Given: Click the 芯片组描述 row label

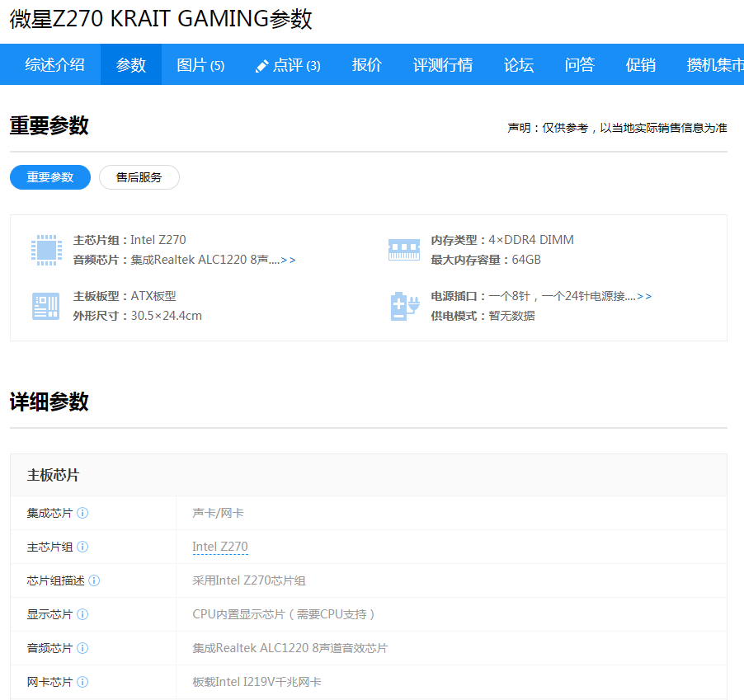Looking at the screenshot, I should tap(55, 580).
